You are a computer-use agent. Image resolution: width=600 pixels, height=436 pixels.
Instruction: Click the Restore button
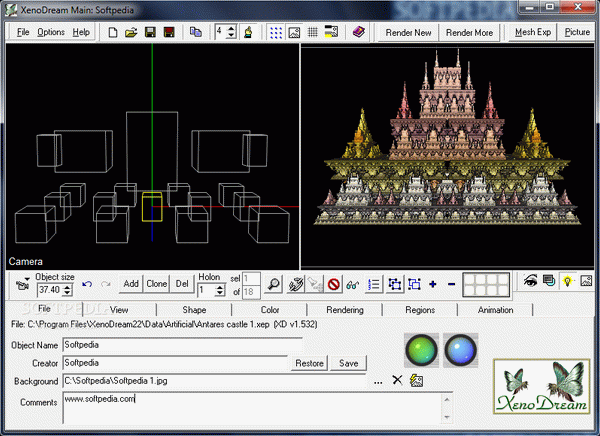click(310, 363)
